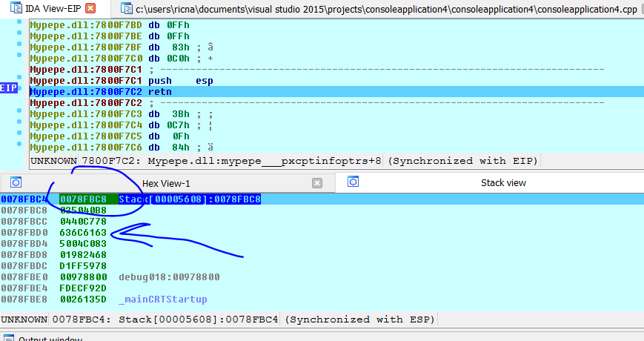Follow the _mainCRTStartup reference in the stack
The width and height of the screenshot is (644, 341).
(x=162, y=299)
